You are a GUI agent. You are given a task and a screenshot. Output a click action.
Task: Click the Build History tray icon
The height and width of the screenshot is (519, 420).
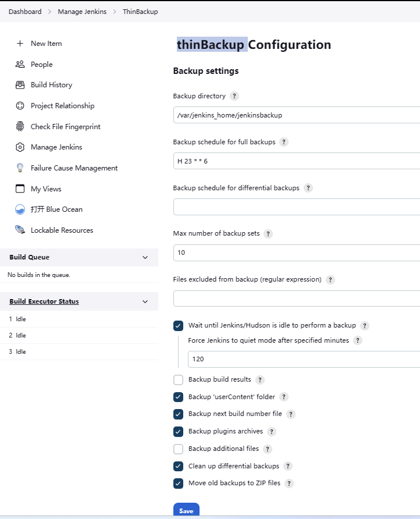point(20,85)
